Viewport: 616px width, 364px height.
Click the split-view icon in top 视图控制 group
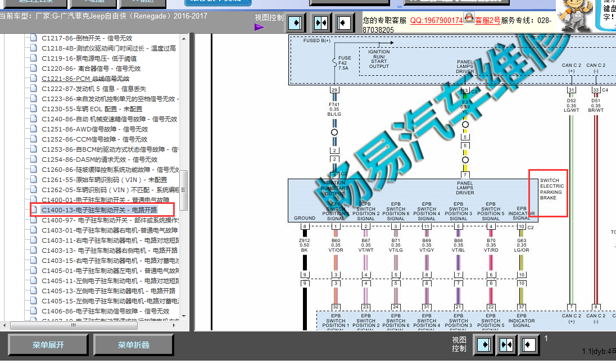321,23
